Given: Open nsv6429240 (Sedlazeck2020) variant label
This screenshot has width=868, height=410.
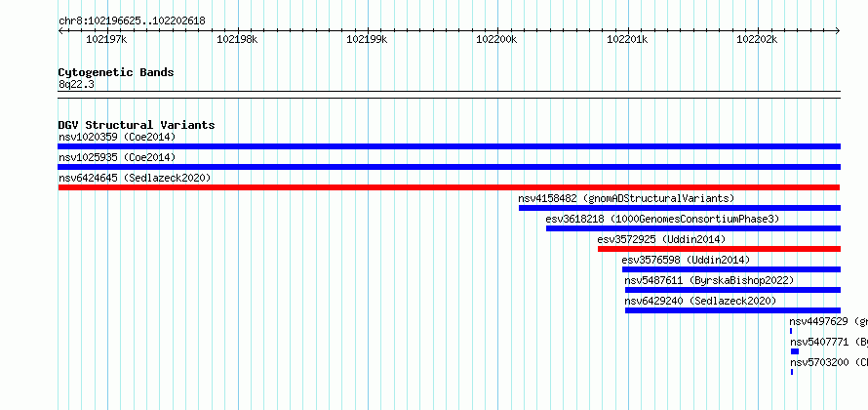Looking at the screenshot, I should tap(700, 301).
